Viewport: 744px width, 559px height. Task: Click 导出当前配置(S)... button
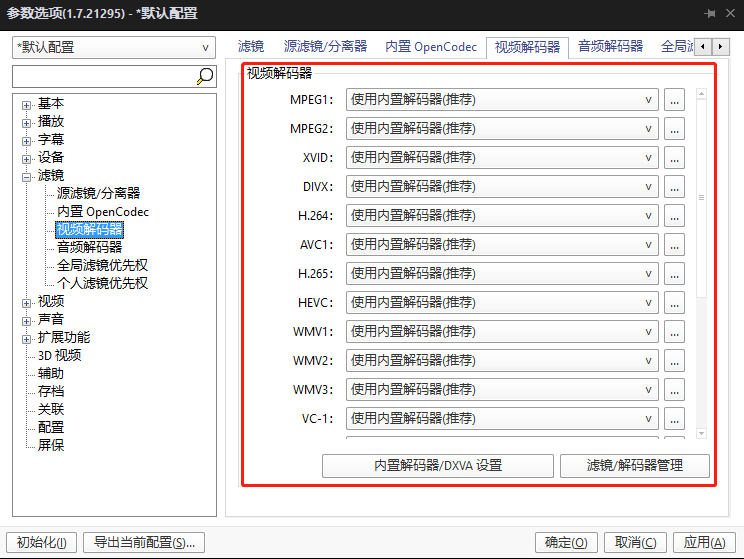(144, 542)
